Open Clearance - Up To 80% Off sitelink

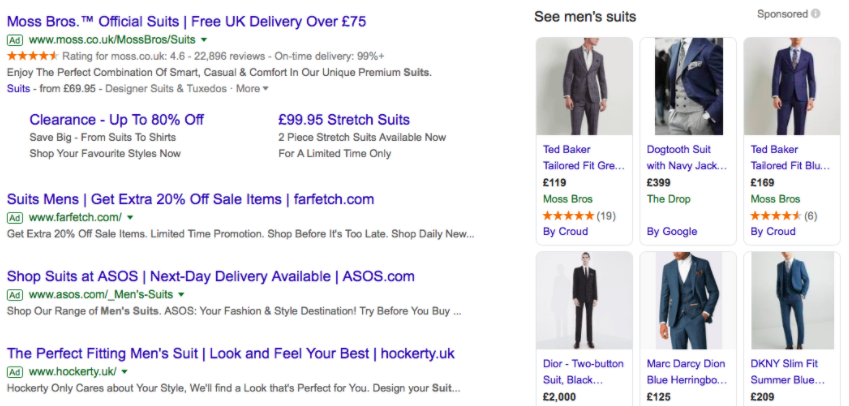pyautogui.click(x=117, y=120)
